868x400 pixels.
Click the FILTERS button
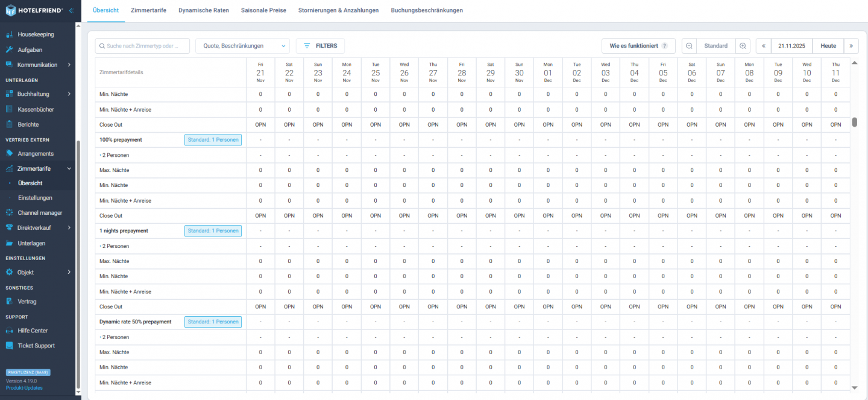320,46
